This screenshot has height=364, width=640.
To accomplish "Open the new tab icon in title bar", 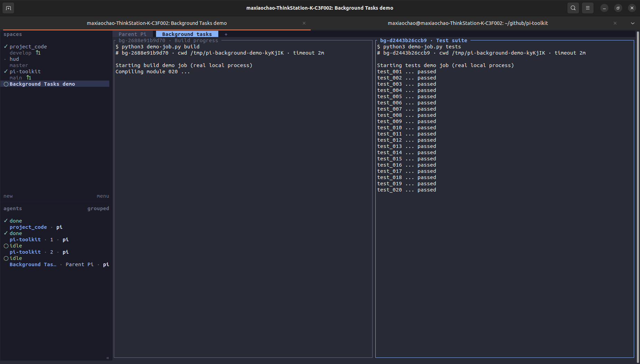I will point(8,8).
